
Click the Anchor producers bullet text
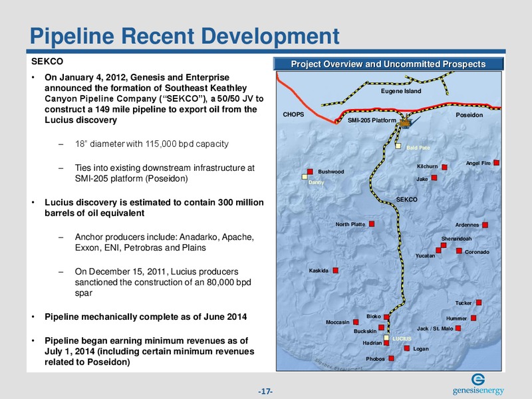(x=164, y=242)
